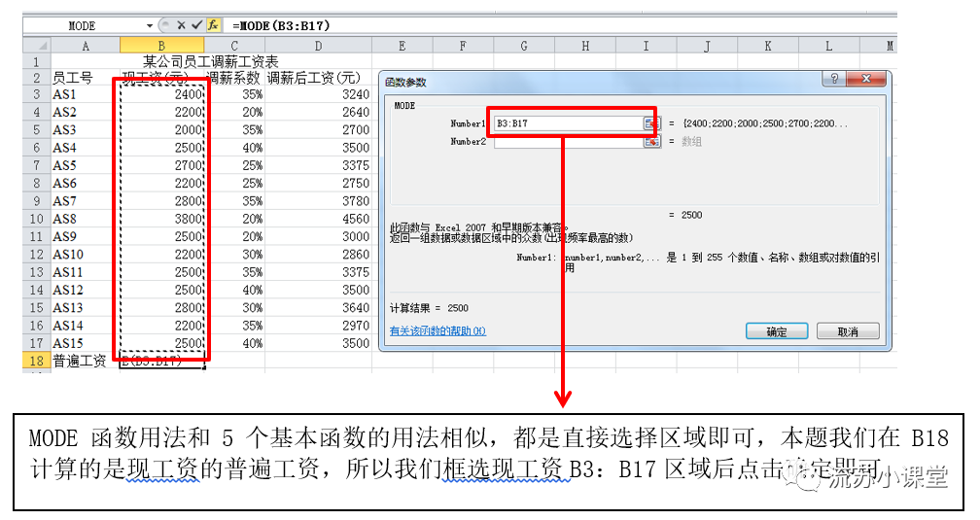Close the function arguments dialog
The image size is (980, 520).
[x=866, y=79]
